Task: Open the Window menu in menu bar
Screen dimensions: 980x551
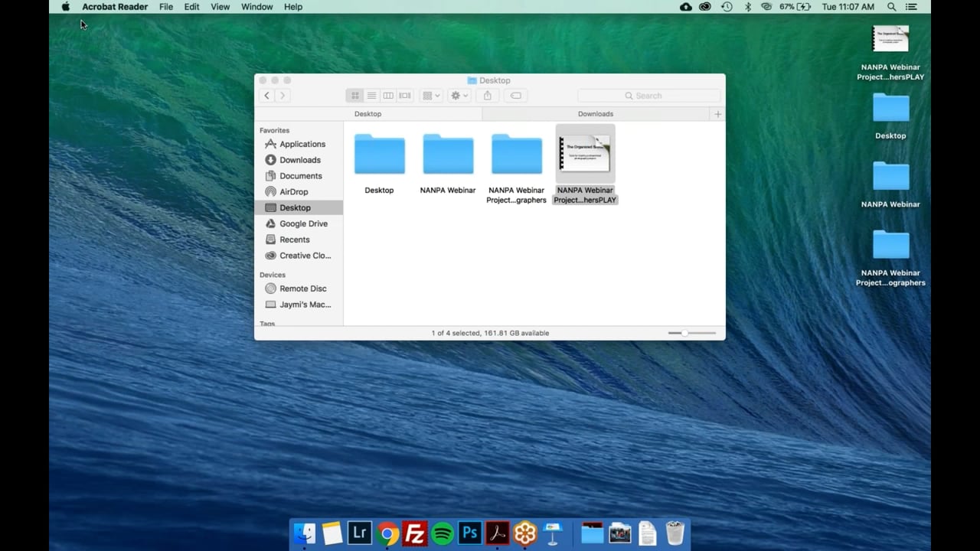Action: (x=256, y=7)
